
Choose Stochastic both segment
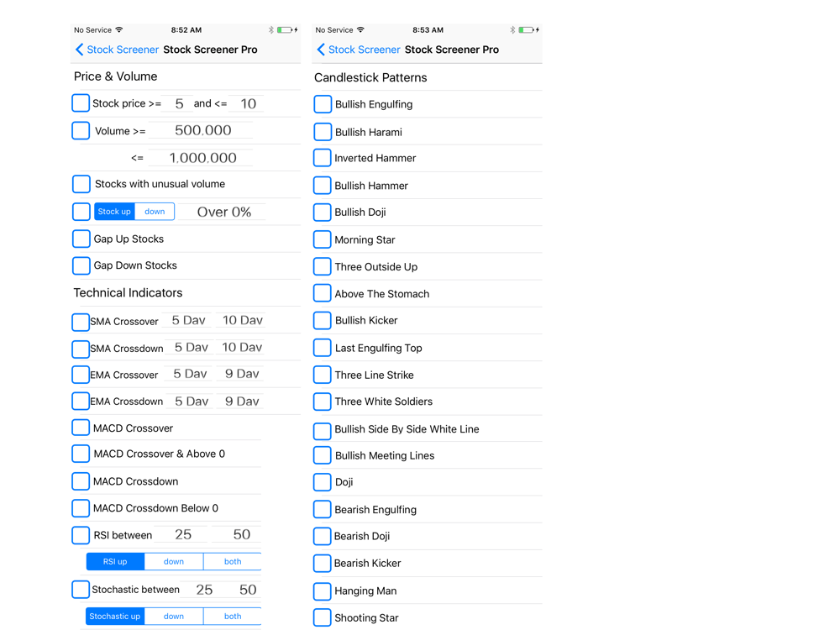[x=233, y=616]
